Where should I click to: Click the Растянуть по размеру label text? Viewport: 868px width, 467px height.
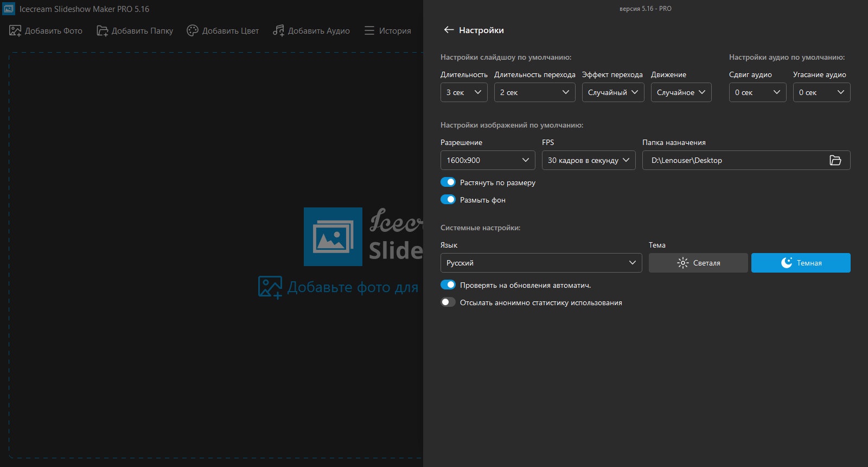pyautogui.click(x=497, y=182)
